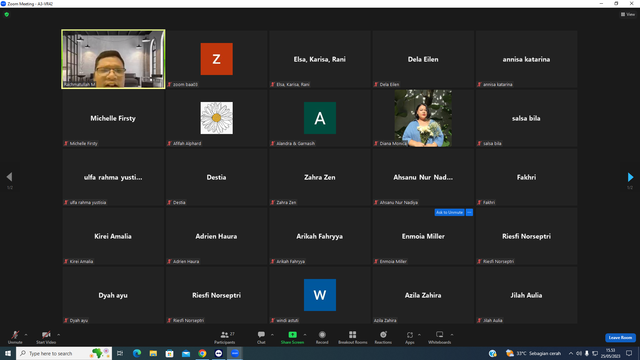Viewport: 640px width, 360px height.
Task: Open Reactions menu
Action: coord(383,337)
